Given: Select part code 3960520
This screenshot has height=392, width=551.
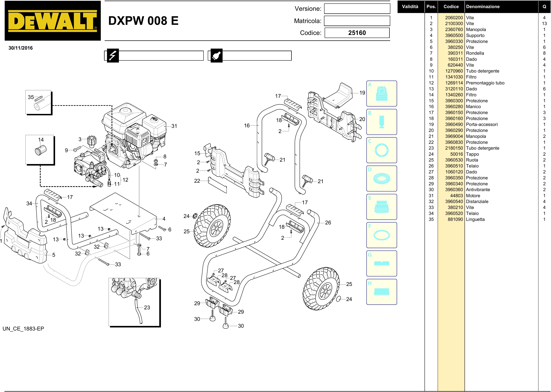Looking at the screenshot, I should pyautogui.click(x=454, y=213).
